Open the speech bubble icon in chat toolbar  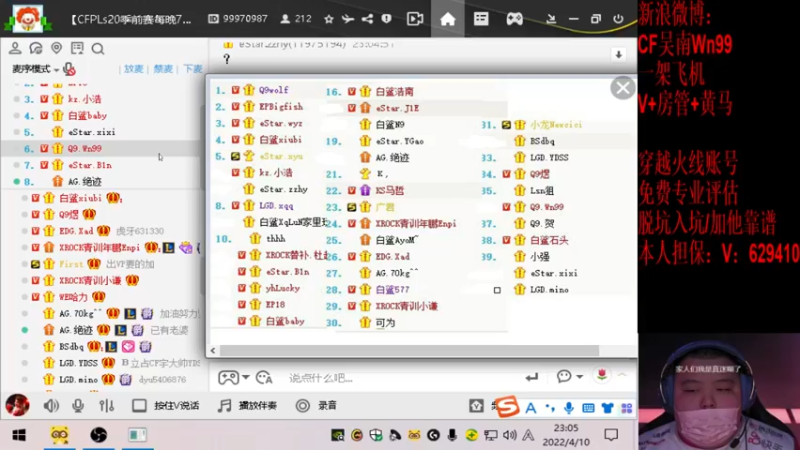[x=564, y=377]
